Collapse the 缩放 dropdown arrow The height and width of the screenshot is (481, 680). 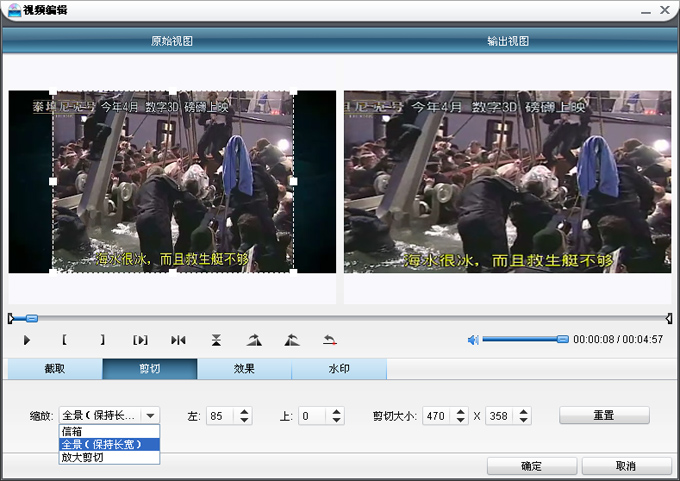tap(150, 416)
